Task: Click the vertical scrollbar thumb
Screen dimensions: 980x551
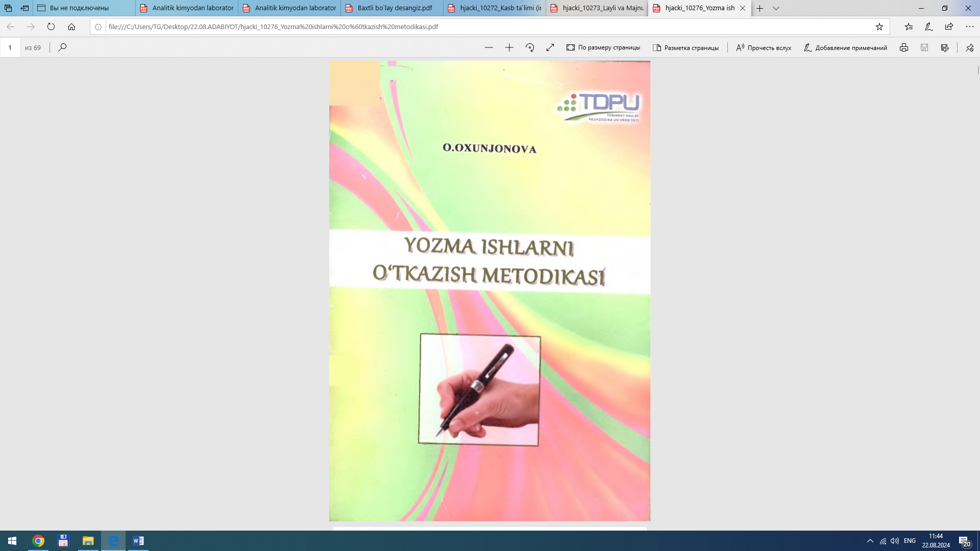Action: [x=978, y=70]
